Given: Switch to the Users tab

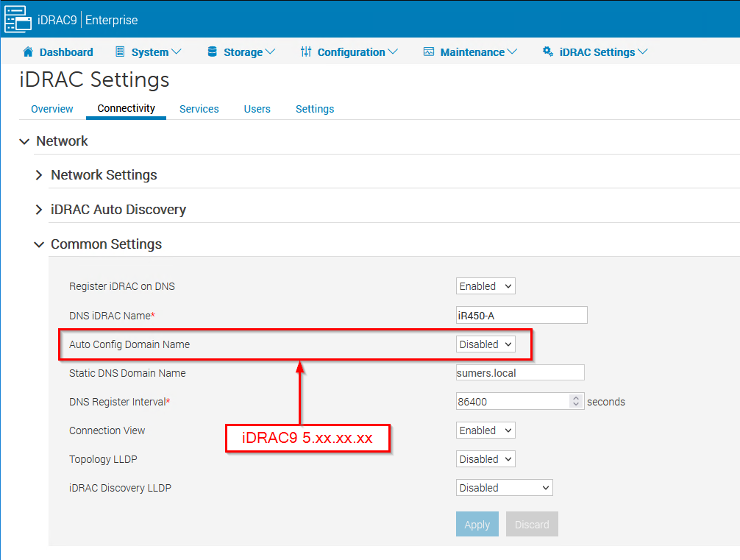Looking at the screenshot, I should 257,109.
